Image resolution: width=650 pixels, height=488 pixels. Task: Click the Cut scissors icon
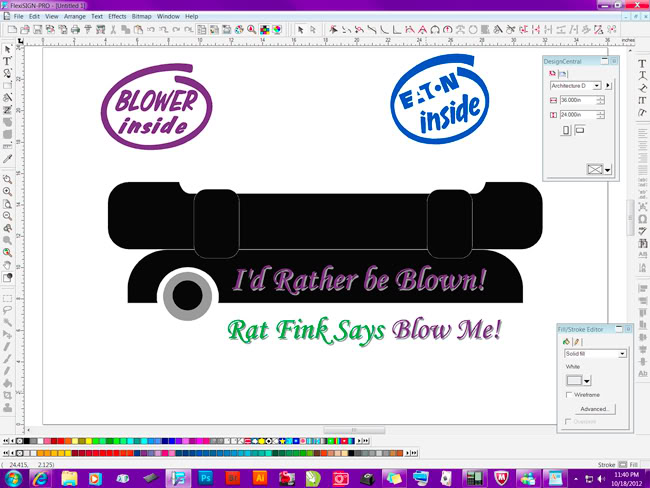tap(113, 29)
